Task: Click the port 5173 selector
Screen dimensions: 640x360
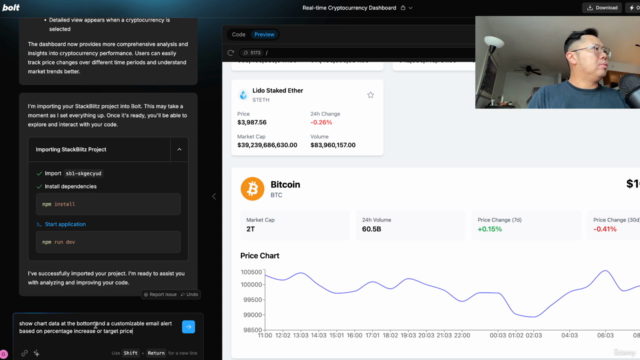Action: pos(252,53)
